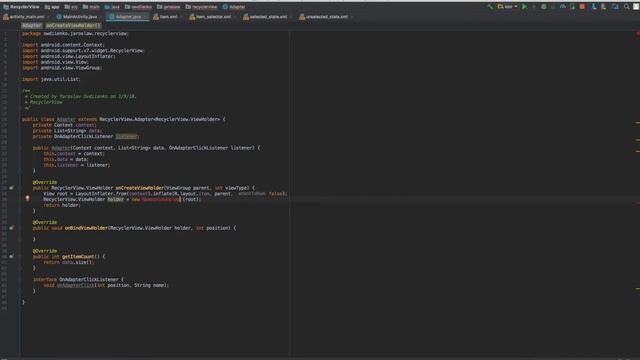The width and height of the screenshot is (640, 360).
Task: Click the highlighted listener field declaration
Action: point(127,136)
